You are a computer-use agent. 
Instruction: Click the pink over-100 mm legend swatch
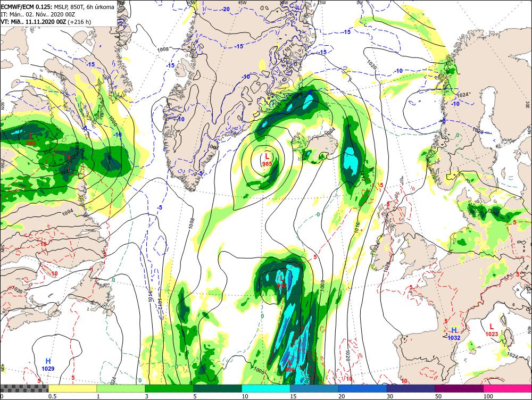(508, 388)
